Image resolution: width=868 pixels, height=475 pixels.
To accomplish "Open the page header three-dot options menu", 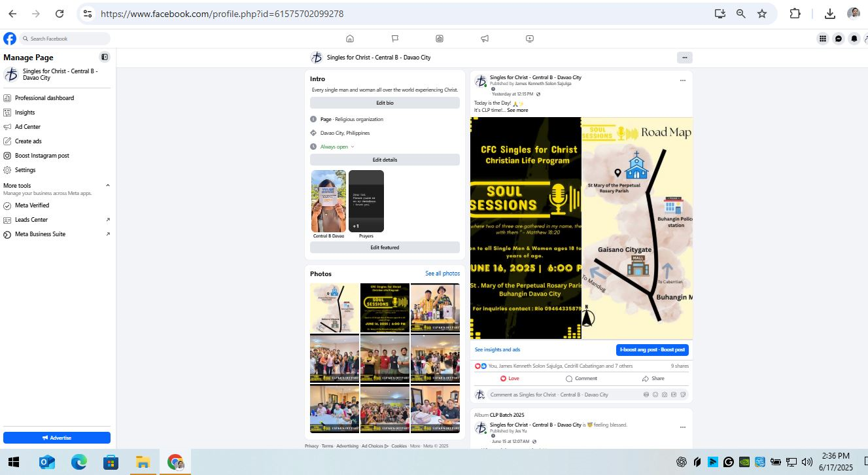I will pyautogui.click(x=685, y=58).
